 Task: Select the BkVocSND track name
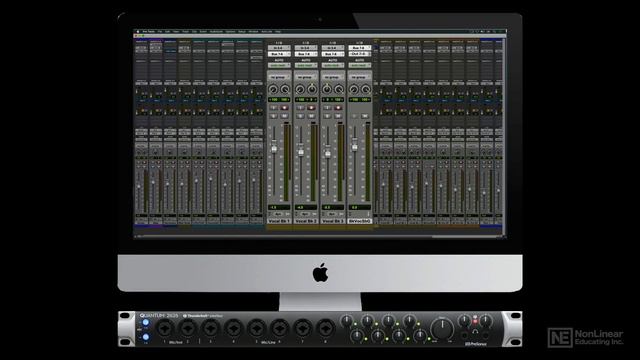coord(360,221)
